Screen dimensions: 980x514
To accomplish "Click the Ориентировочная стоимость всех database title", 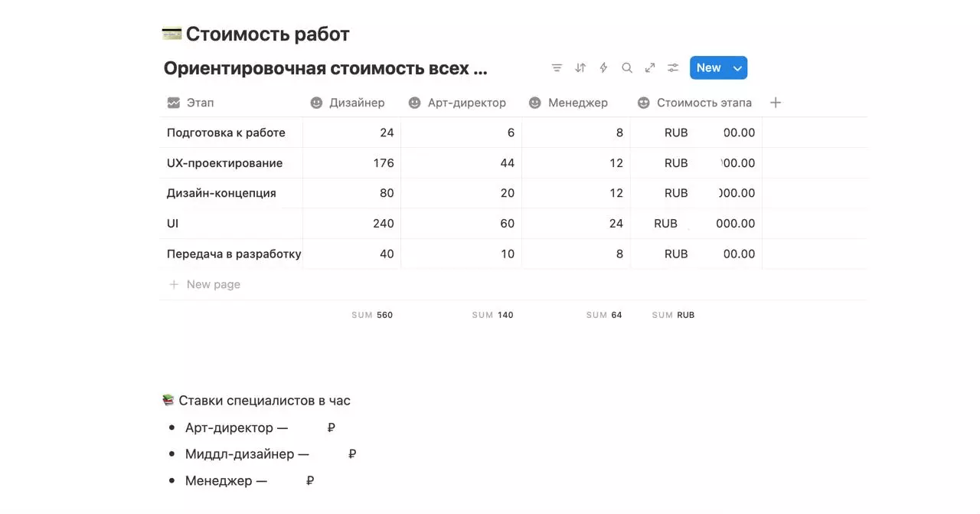I will coord(325,68).
